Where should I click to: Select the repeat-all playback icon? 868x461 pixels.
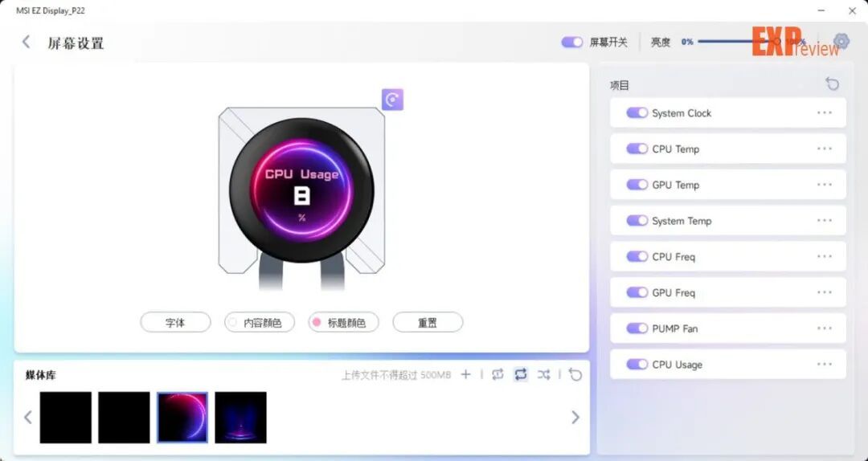520,375
